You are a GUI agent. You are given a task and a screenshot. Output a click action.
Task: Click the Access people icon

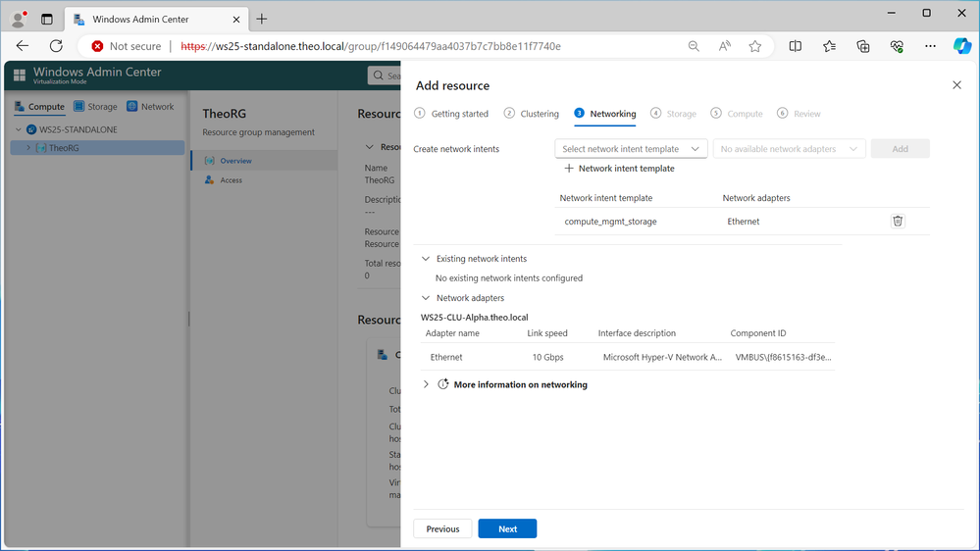coord(209,180)
